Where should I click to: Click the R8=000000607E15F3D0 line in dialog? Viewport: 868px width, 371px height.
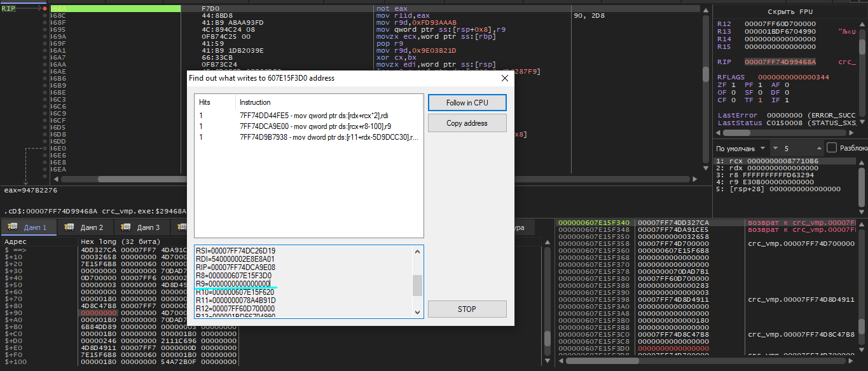pos(233,275)
